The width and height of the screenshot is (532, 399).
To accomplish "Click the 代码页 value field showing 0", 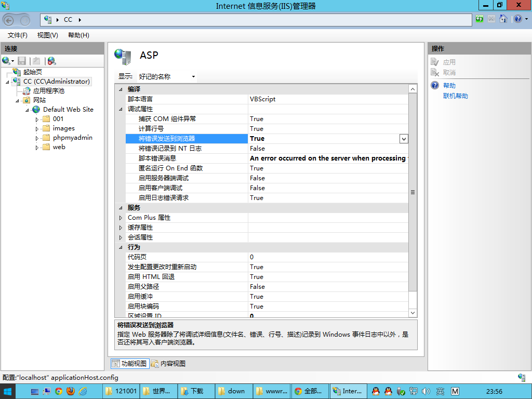I will click(328, 257).
